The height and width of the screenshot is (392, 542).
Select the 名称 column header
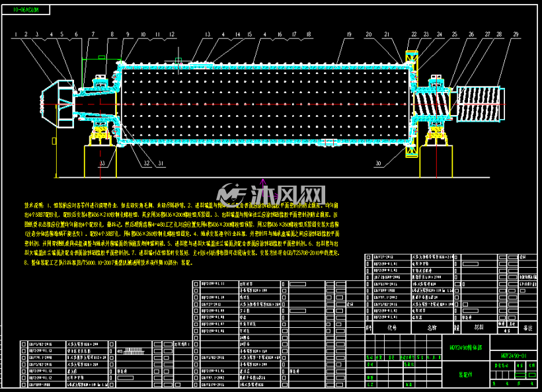tap(432, 328)
